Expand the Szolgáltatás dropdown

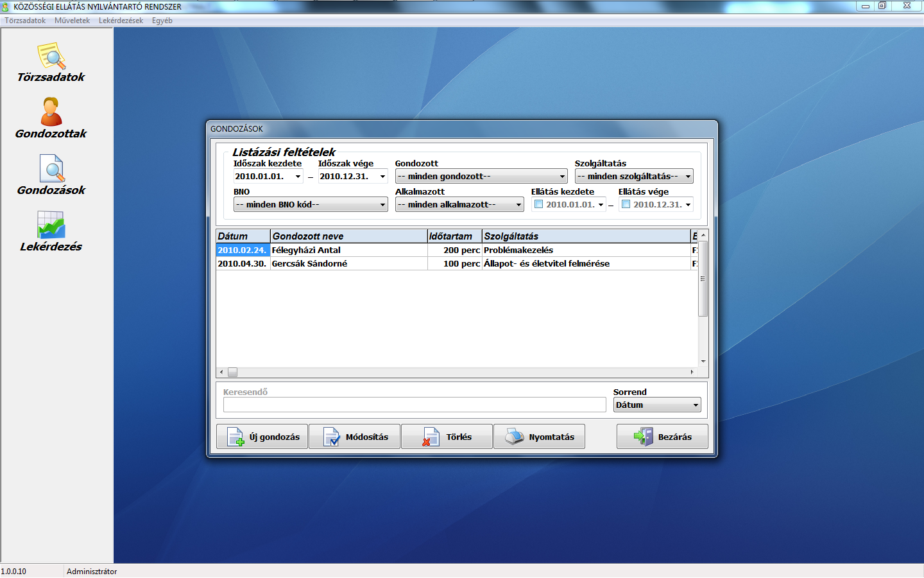688,177
